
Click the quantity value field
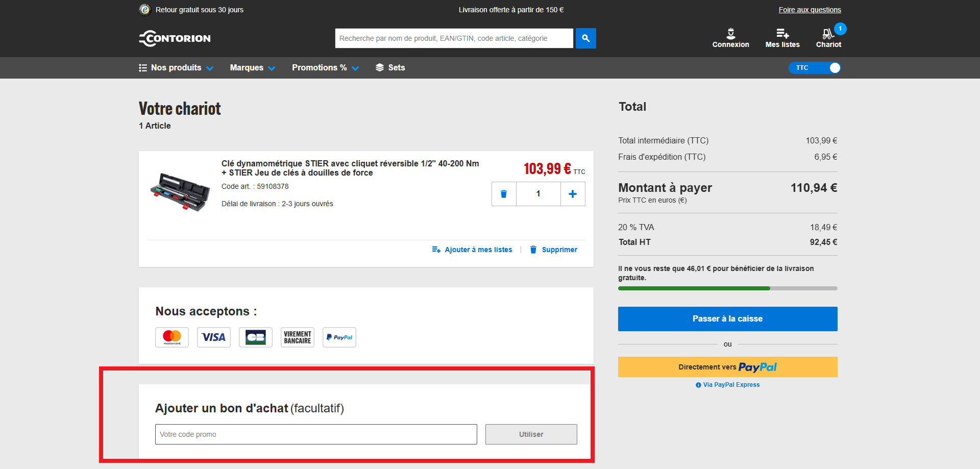tap(538, 194)
